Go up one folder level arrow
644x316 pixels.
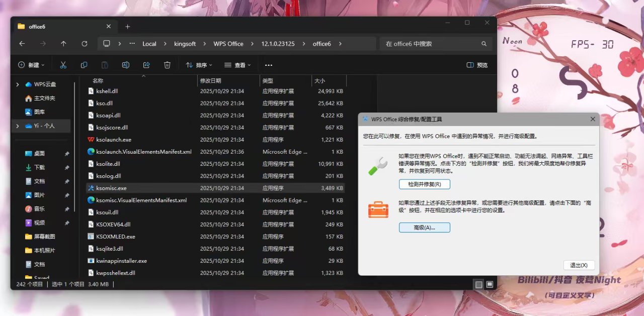[x=63, y=44]
